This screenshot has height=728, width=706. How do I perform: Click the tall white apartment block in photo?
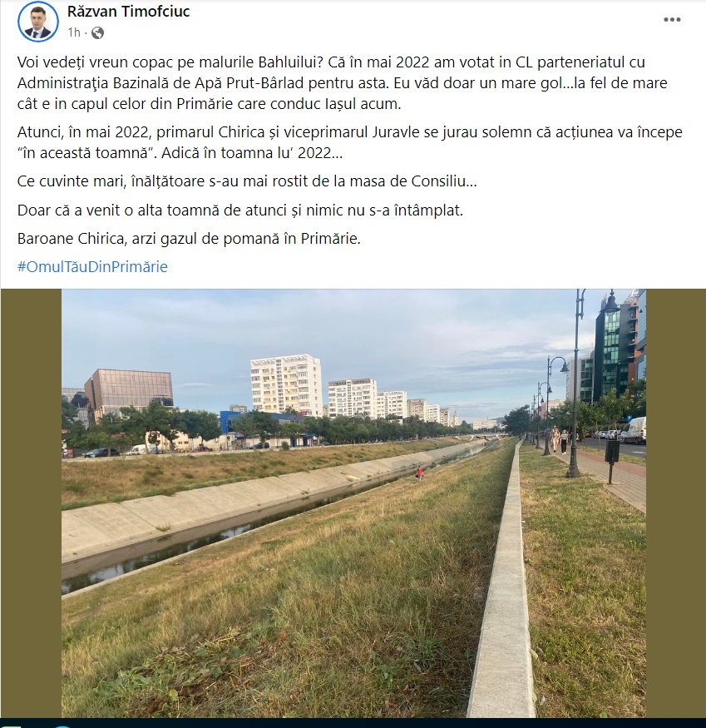pos(286,385)
